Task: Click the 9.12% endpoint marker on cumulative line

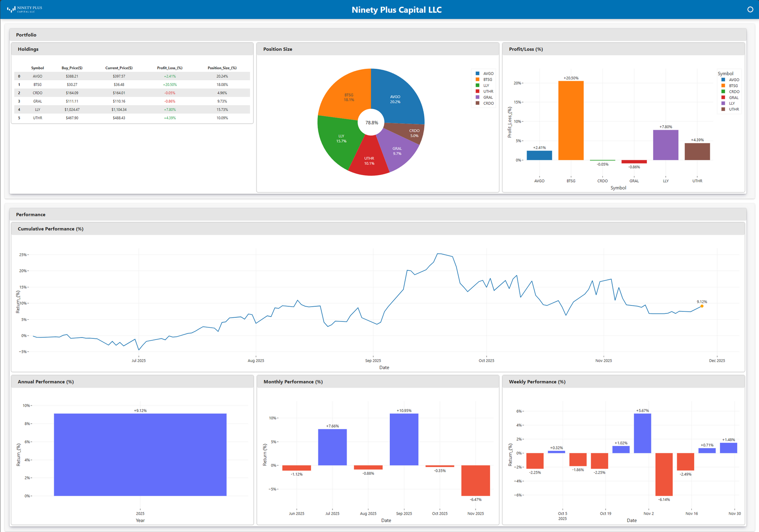Action: (702, 306)
